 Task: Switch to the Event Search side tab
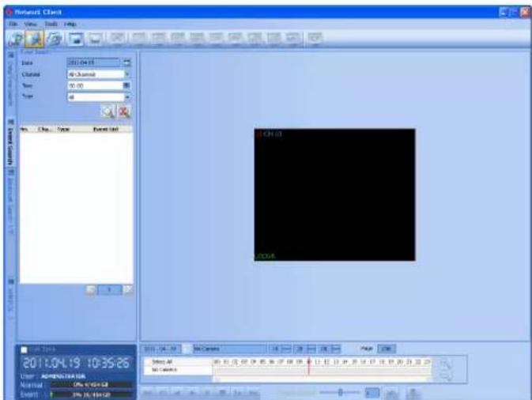(10, 143)
